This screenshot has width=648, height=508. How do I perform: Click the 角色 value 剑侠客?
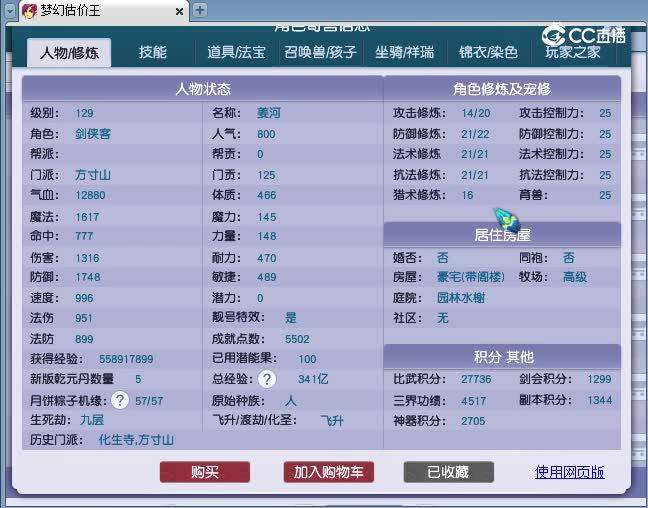[93, 134]
